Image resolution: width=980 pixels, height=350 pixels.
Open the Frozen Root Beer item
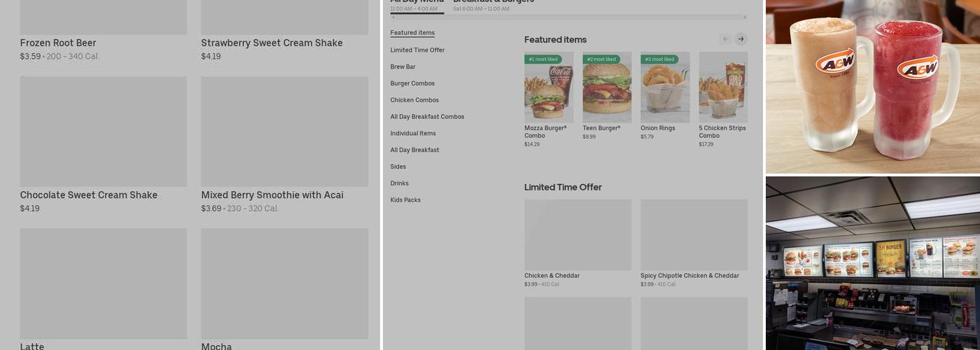(58, 43)
